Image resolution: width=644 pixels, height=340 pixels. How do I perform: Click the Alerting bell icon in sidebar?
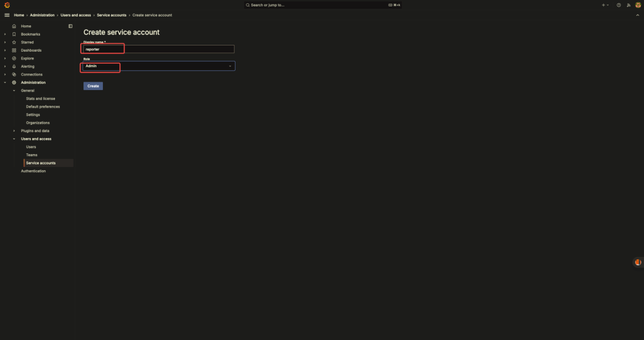pos(14,66)
